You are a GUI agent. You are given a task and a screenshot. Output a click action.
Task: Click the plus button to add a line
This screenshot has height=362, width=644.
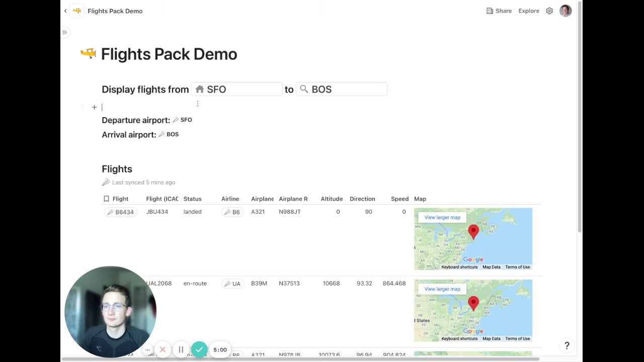(94, 107)
